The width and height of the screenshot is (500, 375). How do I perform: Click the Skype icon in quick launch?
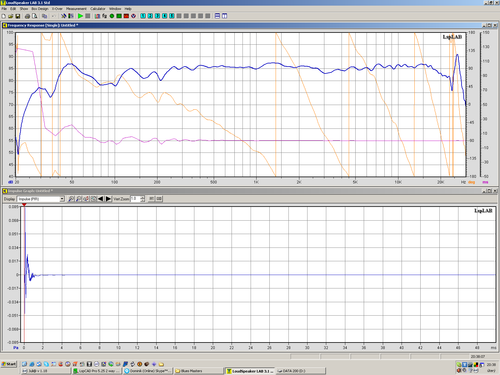pos(46,364)
